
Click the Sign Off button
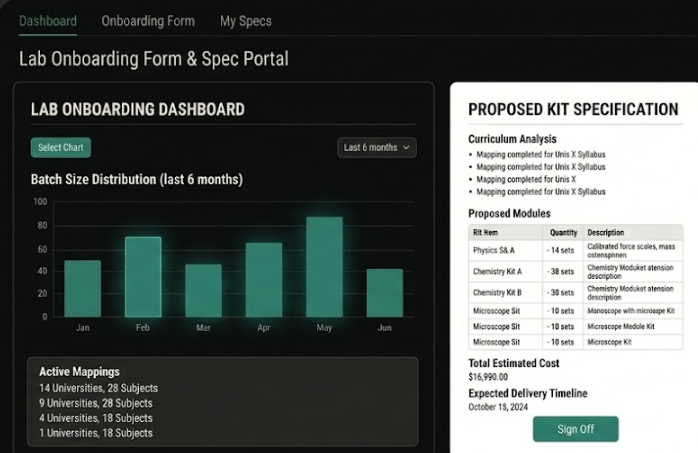pos(575,429)
